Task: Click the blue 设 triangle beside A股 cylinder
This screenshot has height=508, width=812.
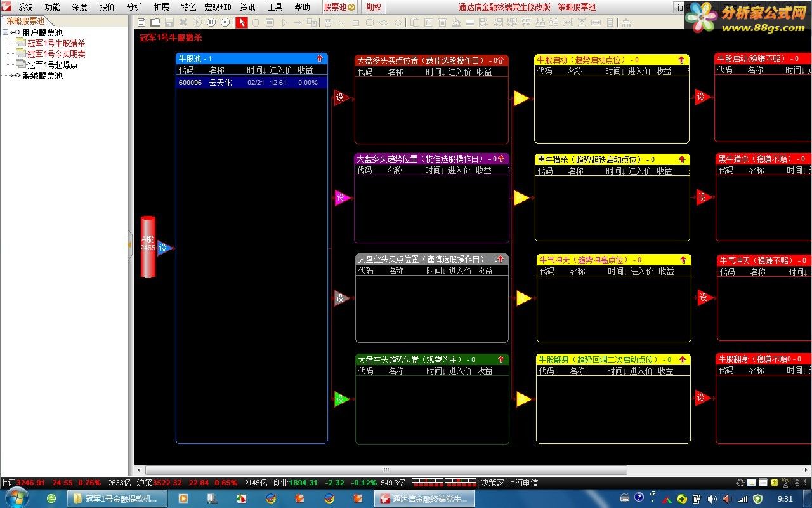Action: 164,248
